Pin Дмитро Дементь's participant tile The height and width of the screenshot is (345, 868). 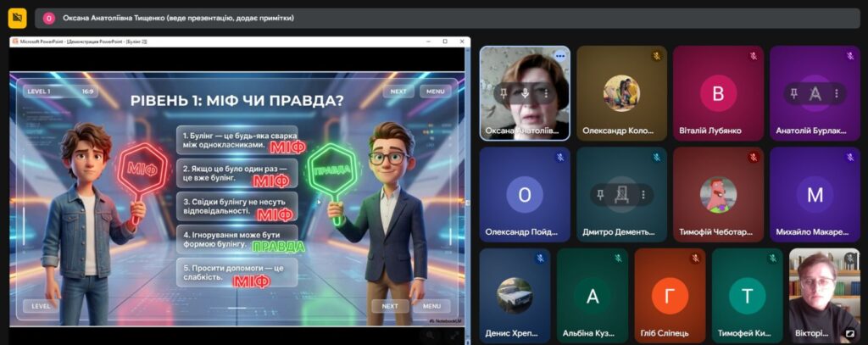pyautogui.click(x=600, y=195)
